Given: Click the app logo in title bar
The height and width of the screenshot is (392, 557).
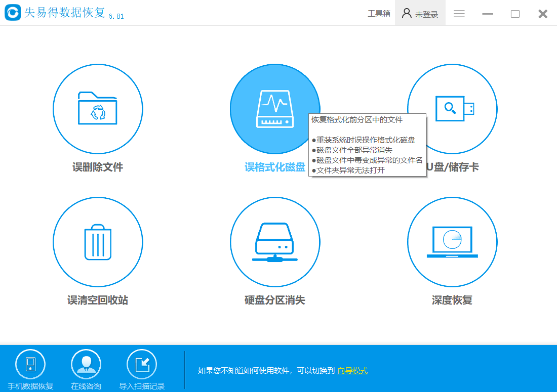Looking at the screenshot, I should click(x=13, y=13).
